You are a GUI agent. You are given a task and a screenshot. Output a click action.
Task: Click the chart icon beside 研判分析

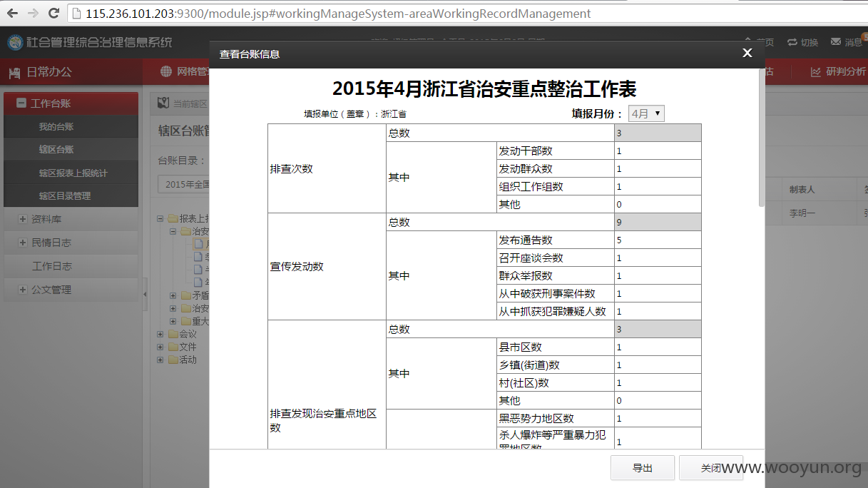pyautogui.click(x=816, y=71)
